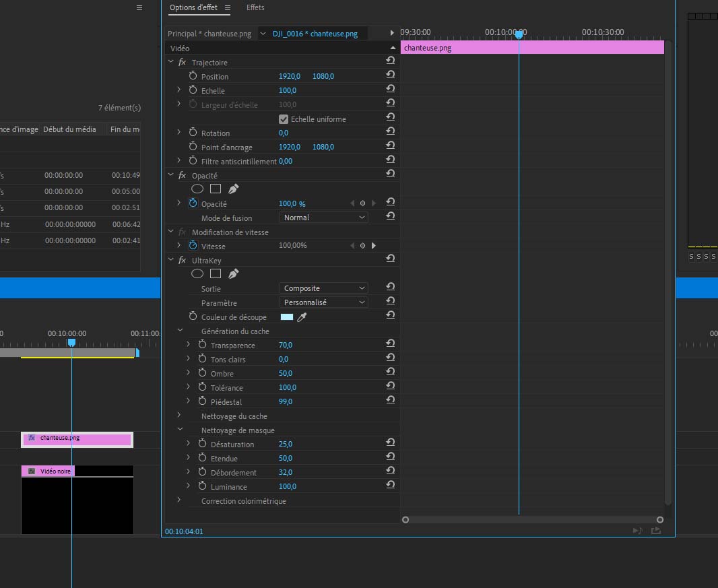Viewport: 718px width, 588px height.
Task: Click the export frame icon at bottom right
Action: point(656,530)
